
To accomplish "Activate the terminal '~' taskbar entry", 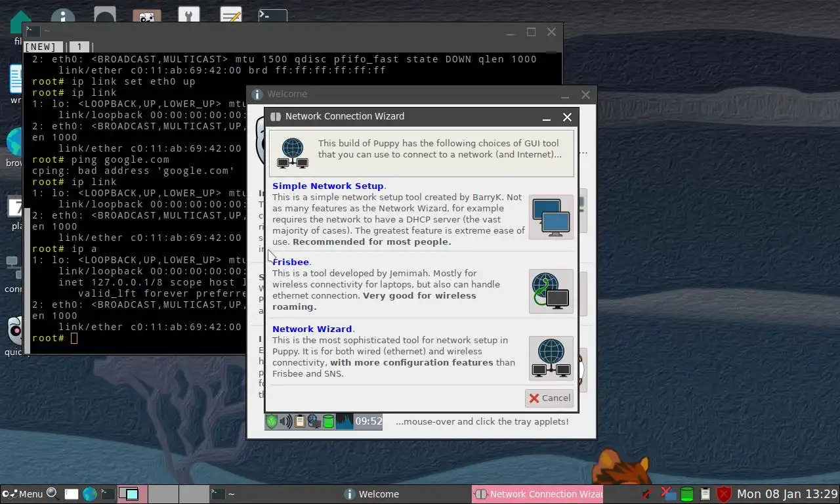I will pyautogui.click(x=274, y=494).
